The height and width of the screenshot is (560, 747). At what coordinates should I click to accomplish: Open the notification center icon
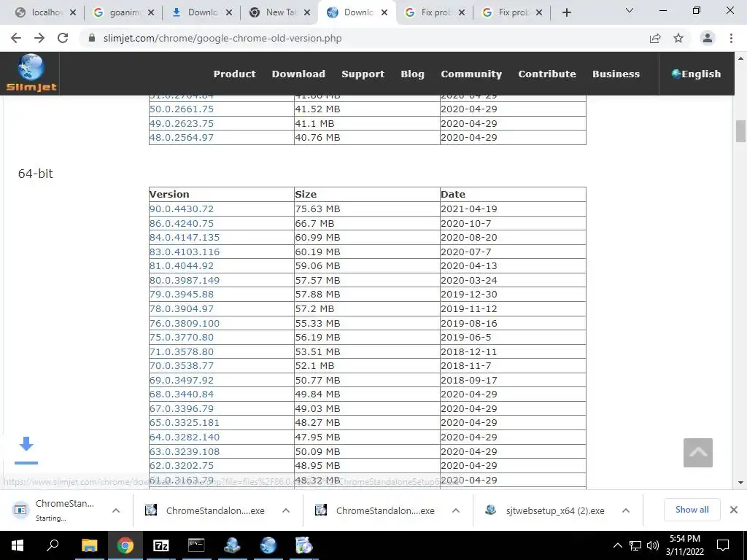(x=723, y=545)
